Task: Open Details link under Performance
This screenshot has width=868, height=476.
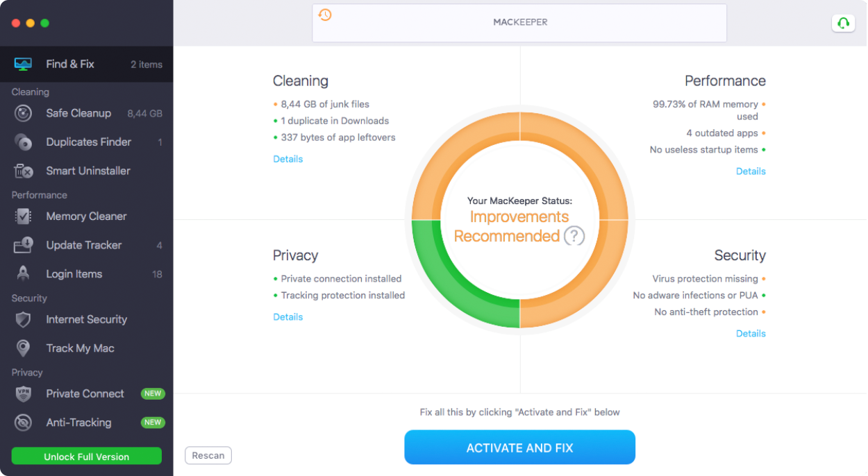Action: [x=751, y=171]
